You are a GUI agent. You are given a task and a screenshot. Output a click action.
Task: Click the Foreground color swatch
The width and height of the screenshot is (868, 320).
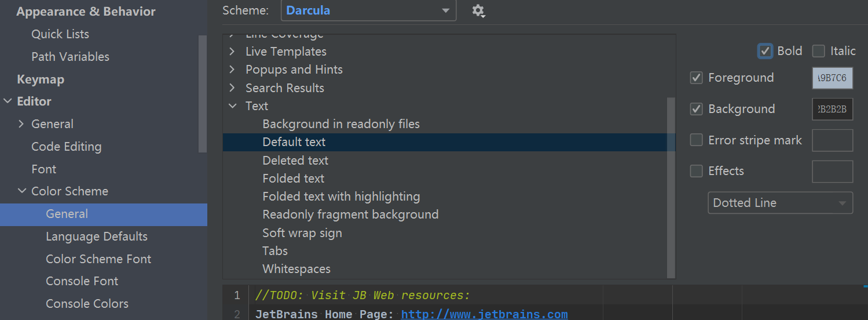pyautogui.click(x=832, y=78)
